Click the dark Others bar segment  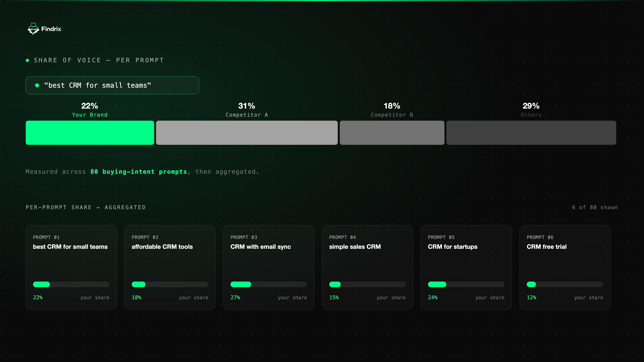tap(531, 133)
